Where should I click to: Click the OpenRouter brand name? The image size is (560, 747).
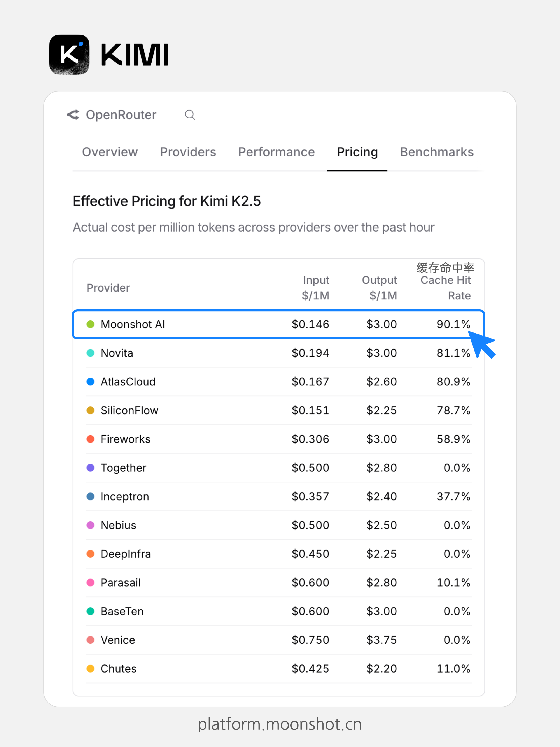click(121, 115)
